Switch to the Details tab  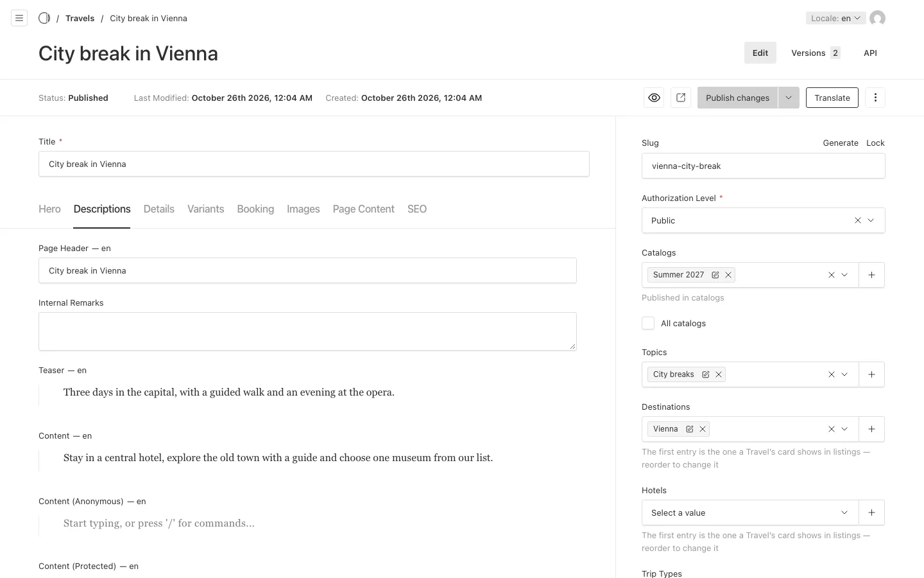pos(159,209)
